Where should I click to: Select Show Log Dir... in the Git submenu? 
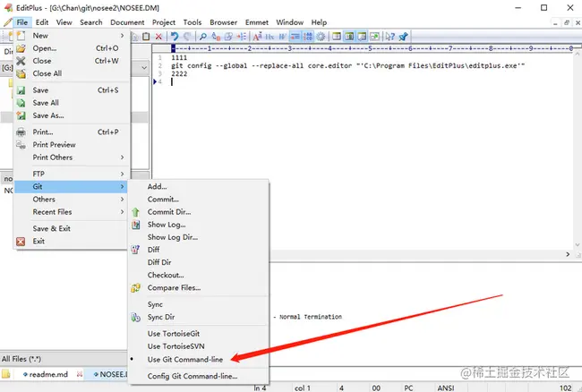[x=199, y=237]
